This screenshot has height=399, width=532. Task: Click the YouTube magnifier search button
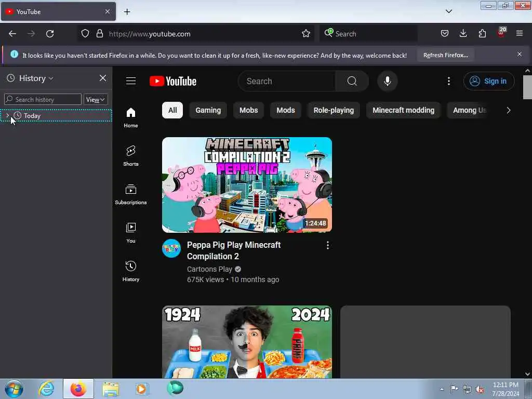352,81
